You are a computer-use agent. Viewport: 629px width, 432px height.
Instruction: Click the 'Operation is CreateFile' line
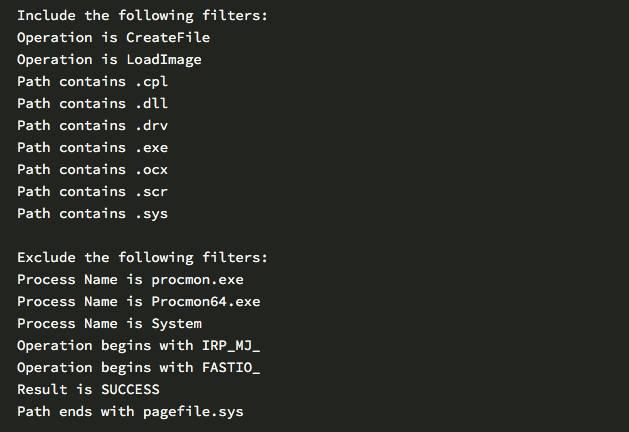[113, 38]
